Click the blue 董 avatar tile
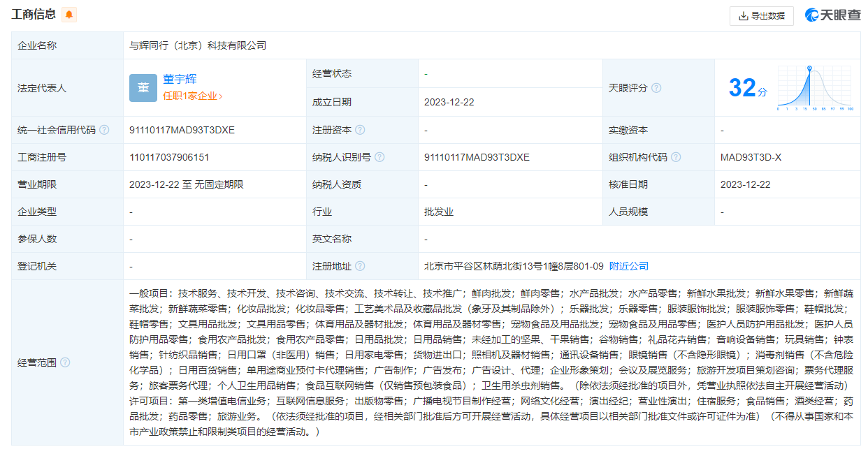The image size is (868, 463). tap(143, 88)
